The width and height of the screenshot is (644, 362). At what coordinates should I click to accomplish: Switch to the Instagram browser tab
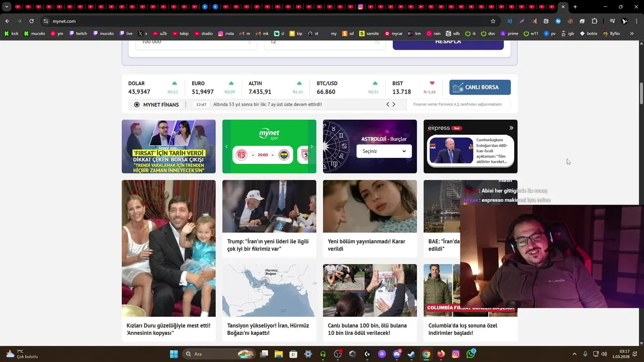click(361, 7)
